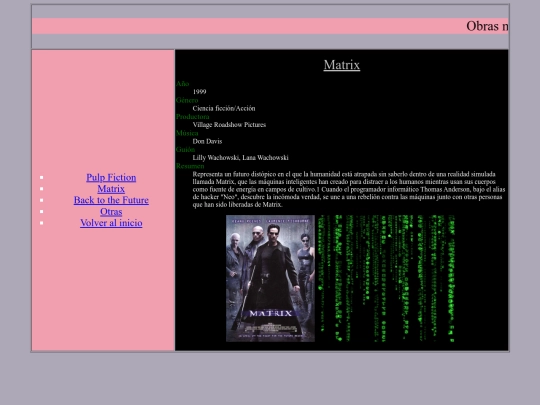Screen dimensions: 540x405
Task: Select the 'Resumen' label
Action: (190, 166)
